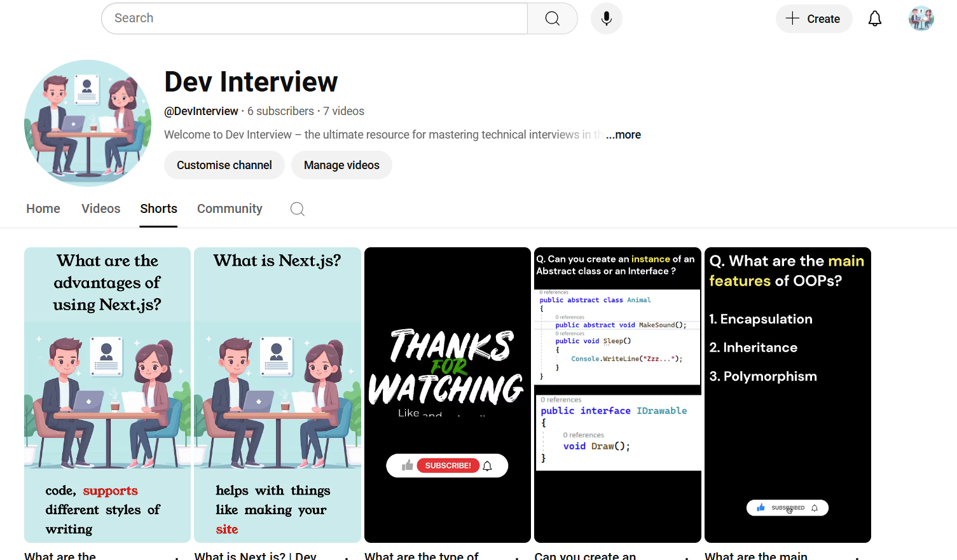The height and width of the screenshot is (560, 957).
Task: Expand channel description with ...more
Action: (x=623, y=135)
